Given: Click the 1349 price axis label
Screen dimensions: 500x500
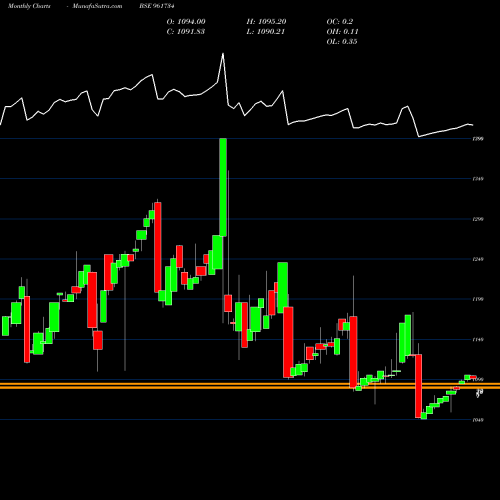Looking at the screenshot, I should [478, 179].
